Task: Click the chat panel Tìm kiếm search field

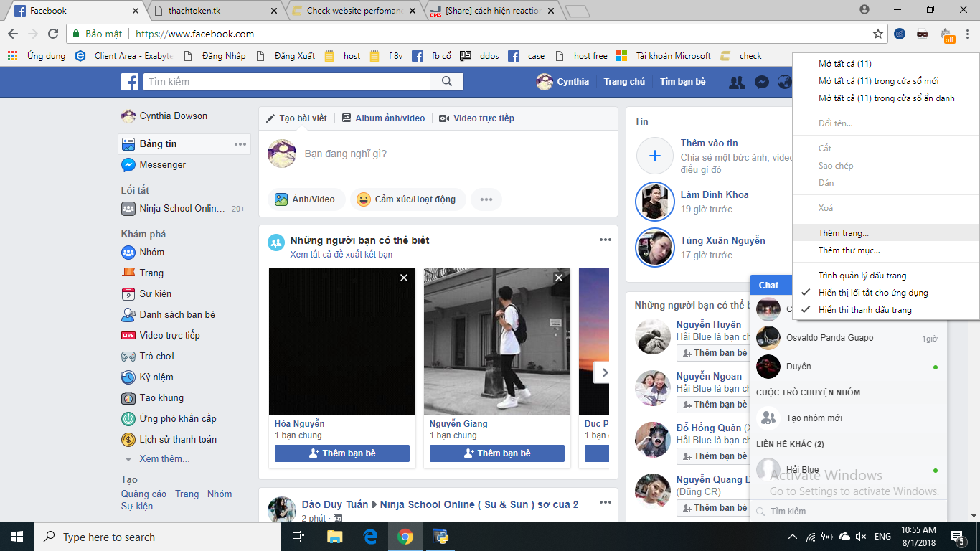Action: [849, 512]
